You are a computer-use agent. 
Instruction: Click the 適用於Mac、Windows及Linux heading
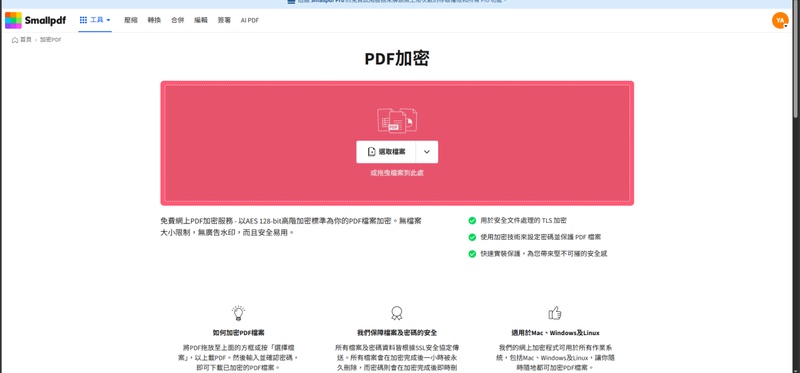(555, 333)
